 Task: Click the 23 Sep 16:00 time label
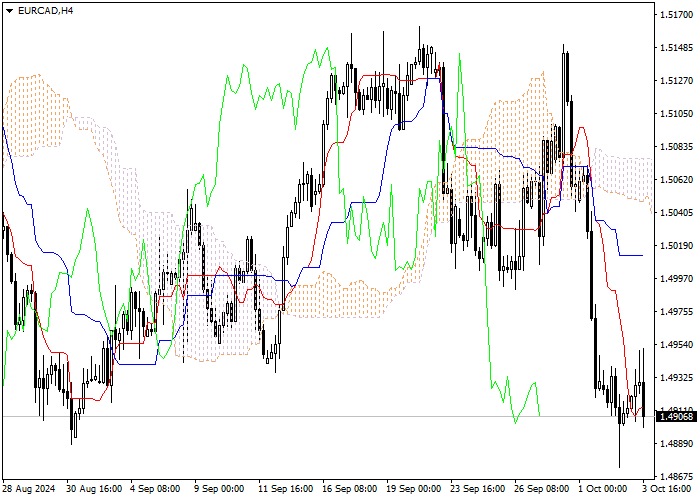tap(478, 489)
